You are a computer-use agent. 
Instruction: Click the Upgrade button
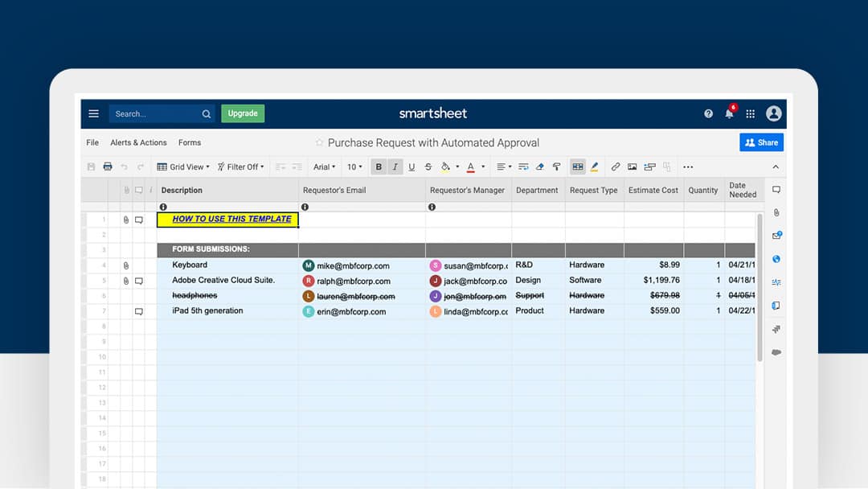[x=243, y=113]
